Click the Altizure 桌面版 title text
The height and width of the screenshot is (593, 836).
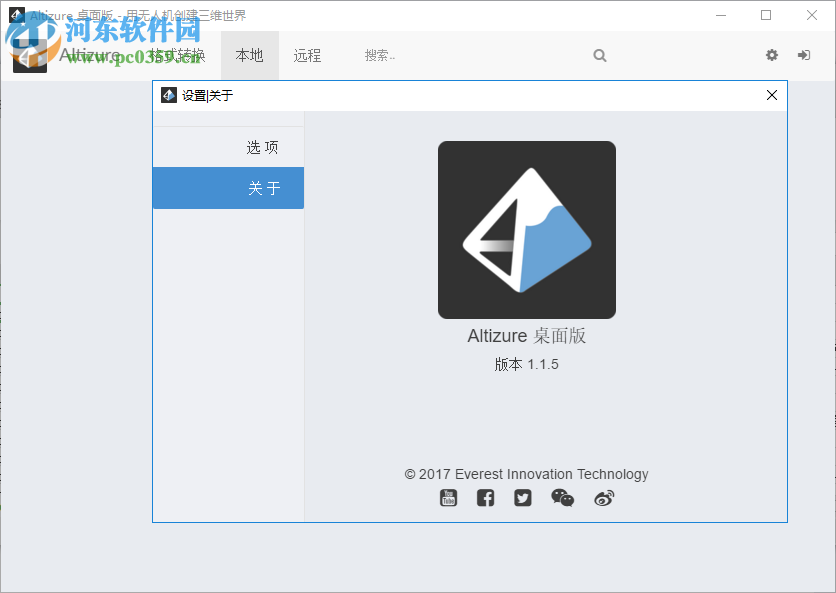pos(526,336)
